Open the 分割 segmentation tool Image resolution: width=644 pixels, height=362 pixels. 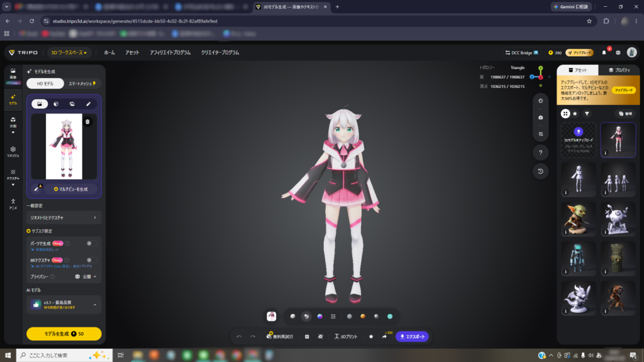point(13,122)
